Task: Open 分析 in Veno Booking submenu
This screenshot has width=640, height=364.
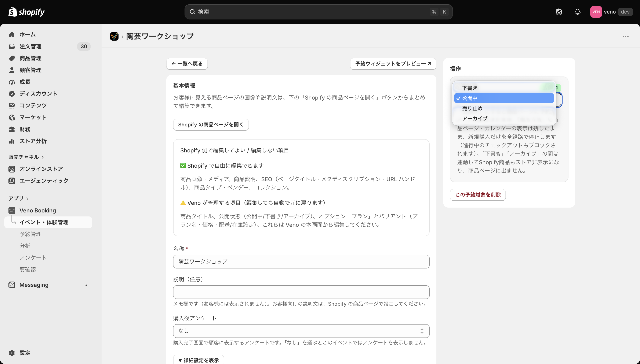Action: tap(25, 246)
